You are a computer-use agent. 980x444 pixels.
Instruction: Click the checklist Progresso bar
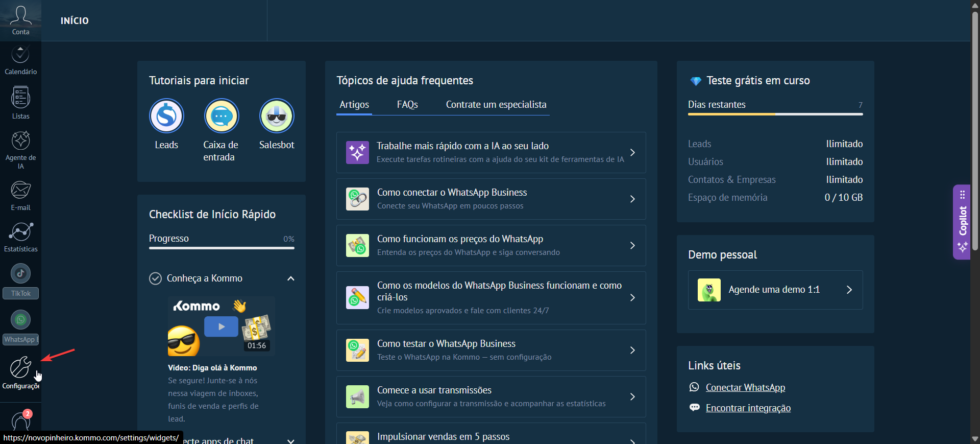click(222, 248)
